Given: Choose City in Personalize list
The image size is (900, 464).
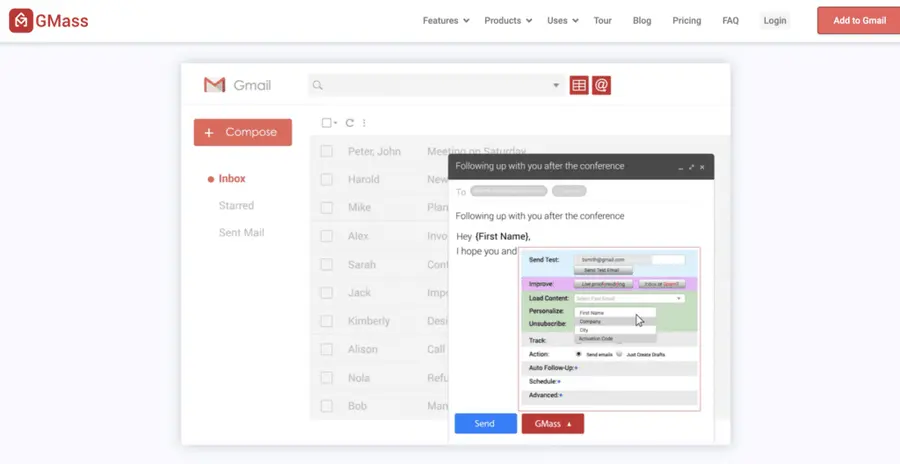Looking at the screenshot, I should point(615,330).
